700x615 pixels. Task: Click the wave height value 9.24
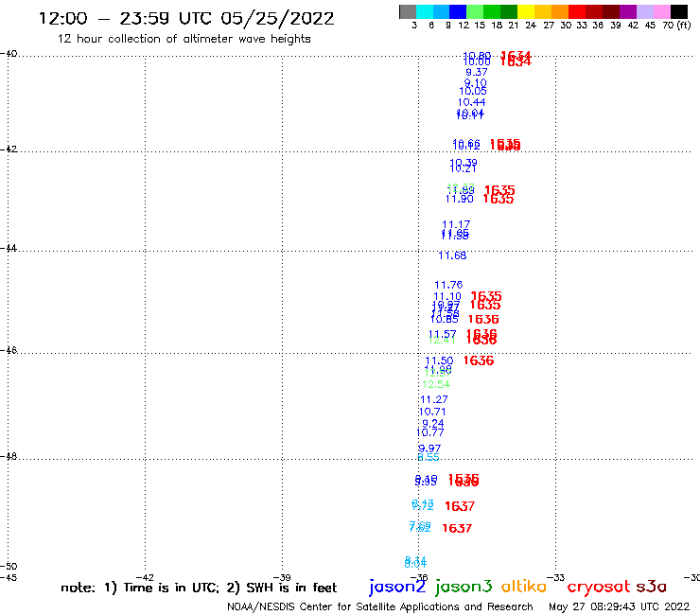click(433, 423)
